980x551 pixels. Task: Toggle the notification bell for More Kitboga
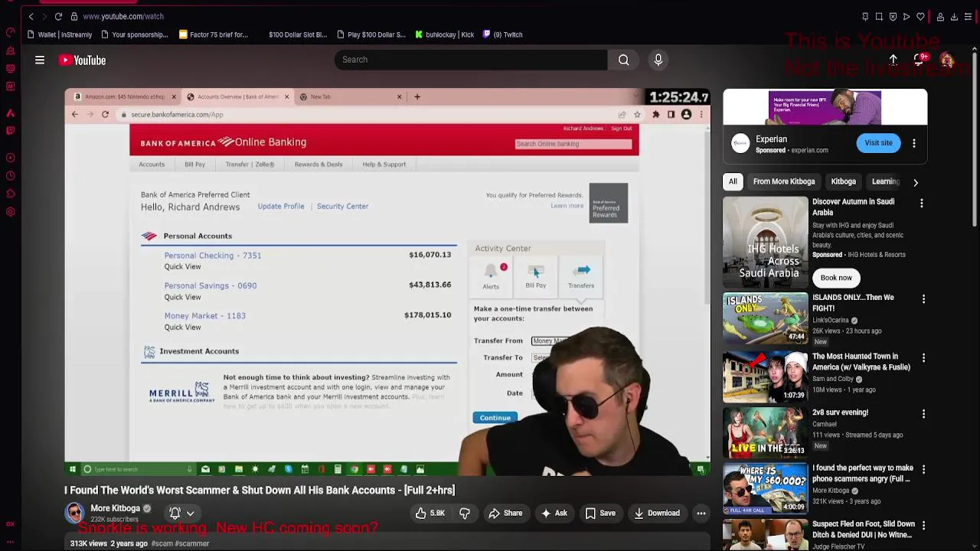[x=175, y=514]
